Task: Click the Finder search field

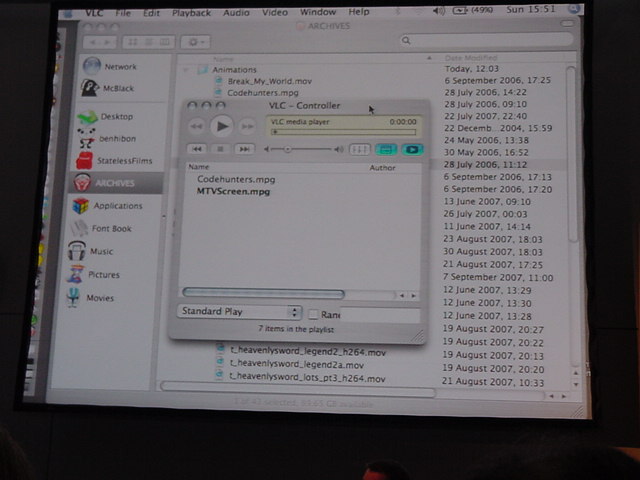Action: 486,40
